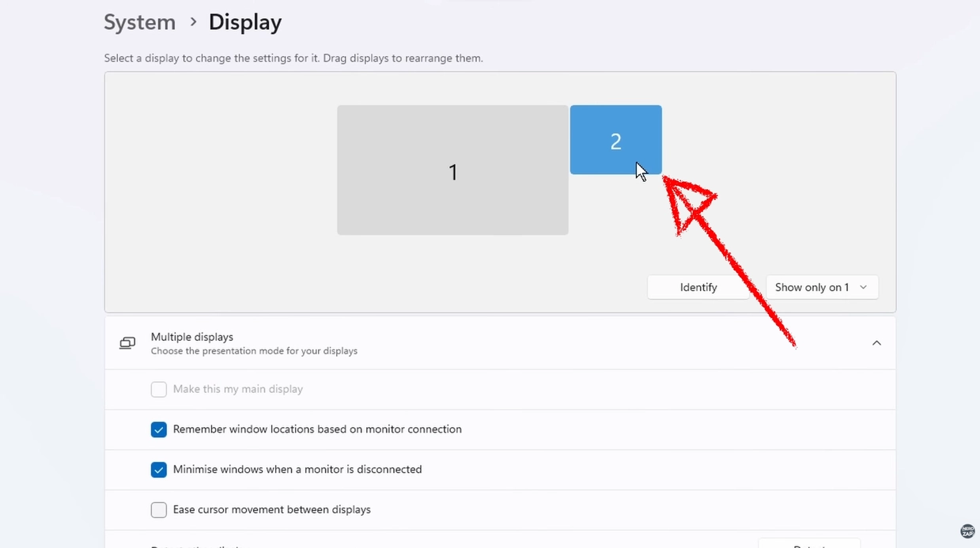This screenshot has height=548, width=980.
Task: Enable 'Ease cursor movement between displays'
Action: (x=159, y=510)
